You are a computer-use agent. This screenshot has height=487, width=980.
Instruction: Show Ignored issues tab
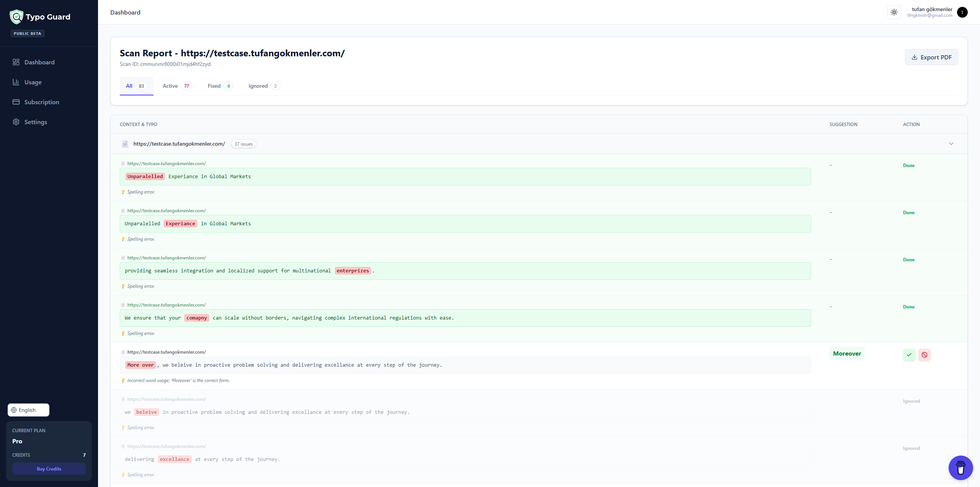(x=264, y=86)
